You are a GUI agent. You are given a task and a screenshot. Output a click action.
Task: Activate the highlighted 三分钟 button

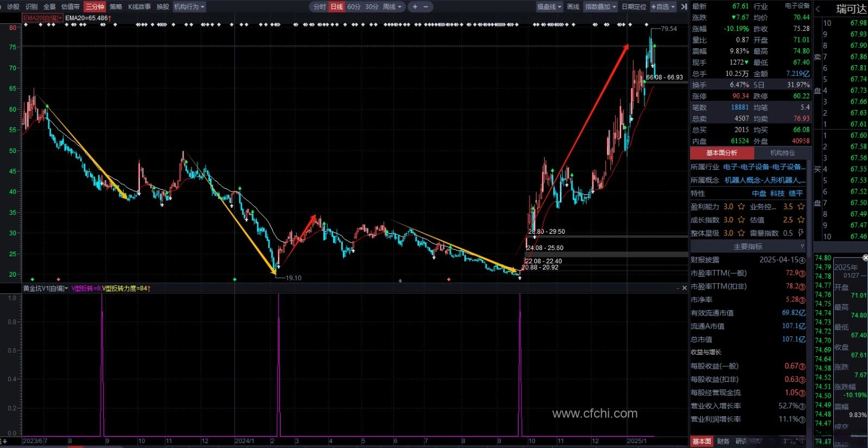pos(95,7)
